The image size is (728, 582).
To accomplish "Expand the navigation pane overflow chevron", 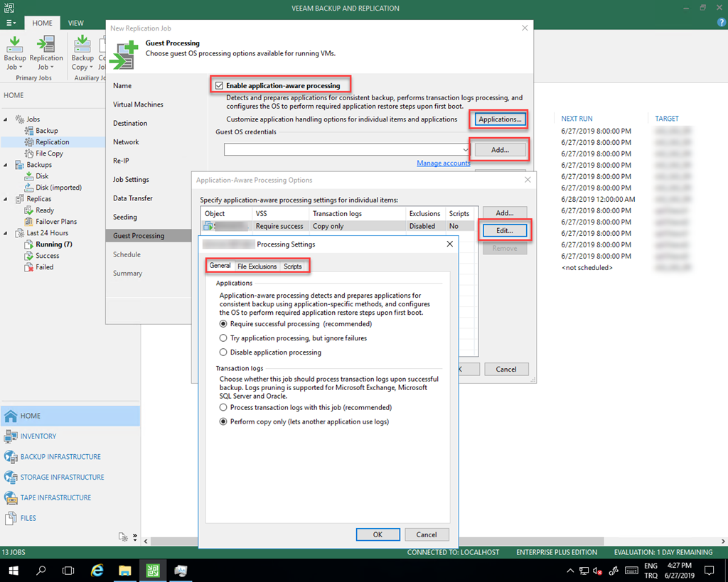I will coord(134,537).
